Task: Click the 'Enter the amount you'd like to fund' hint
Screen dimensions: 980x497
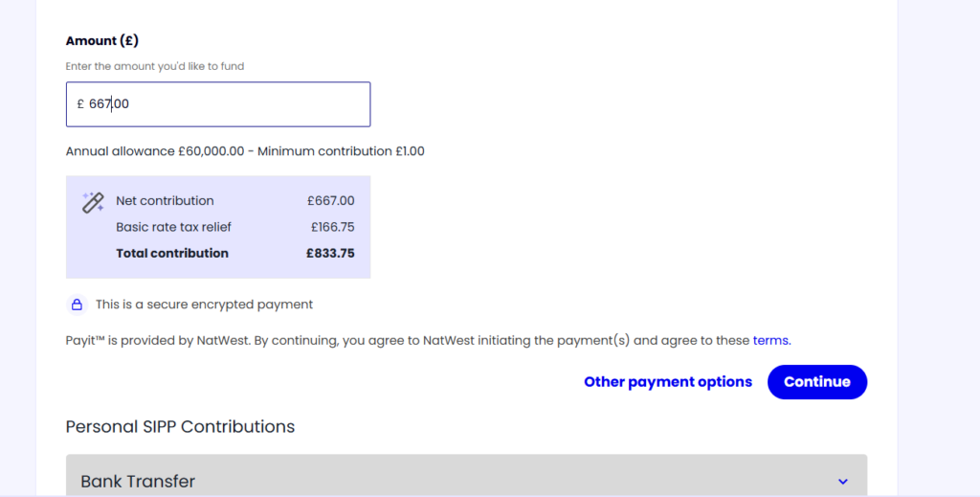Action: 155,66
